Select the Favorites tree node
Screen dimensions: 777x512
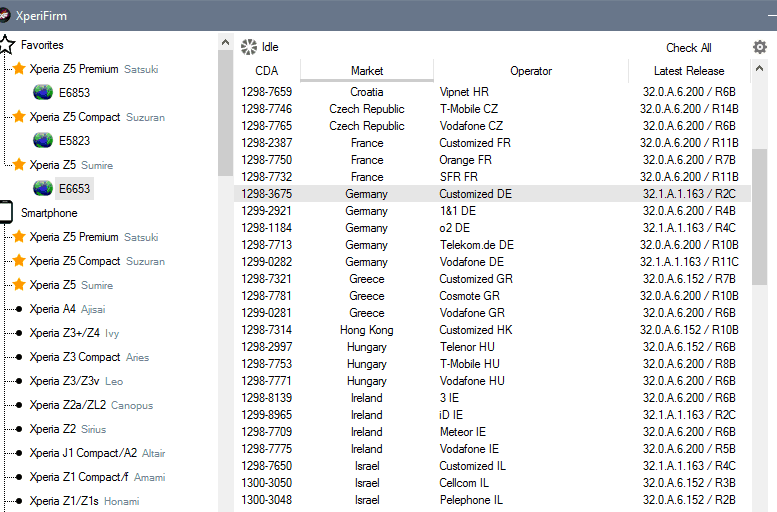[42, 45]
